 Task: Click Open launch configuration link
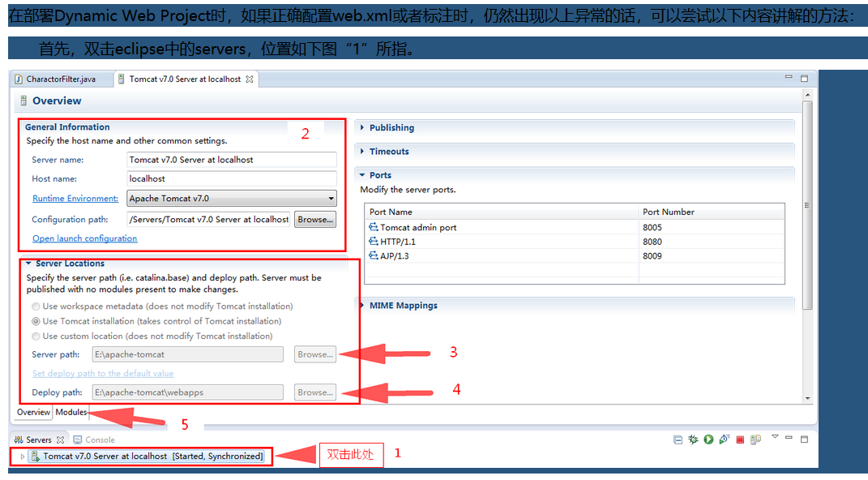tap(84, 238)
